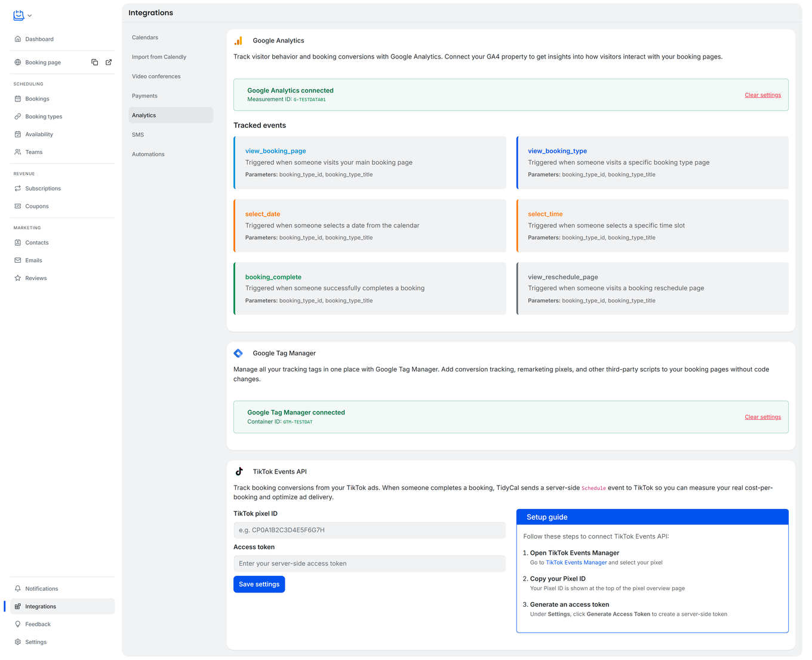Switch to the Payments tab
812x660 pixels.
point(170,96)
